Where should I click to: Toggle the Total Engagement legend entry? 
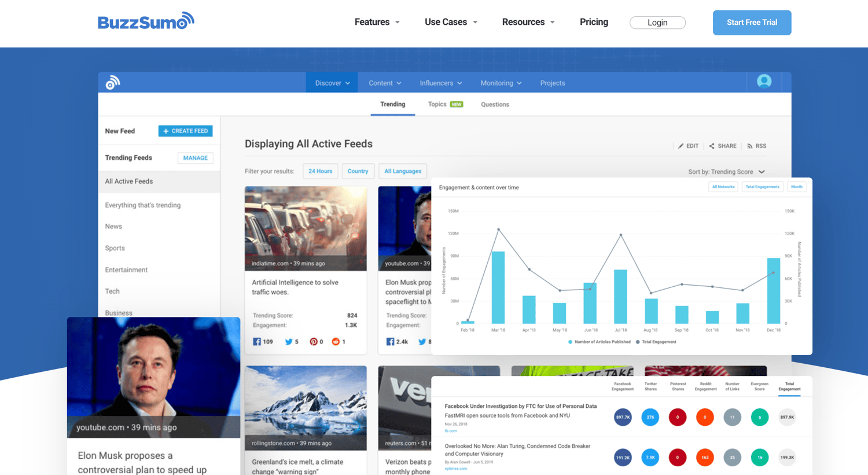point(656,342)
